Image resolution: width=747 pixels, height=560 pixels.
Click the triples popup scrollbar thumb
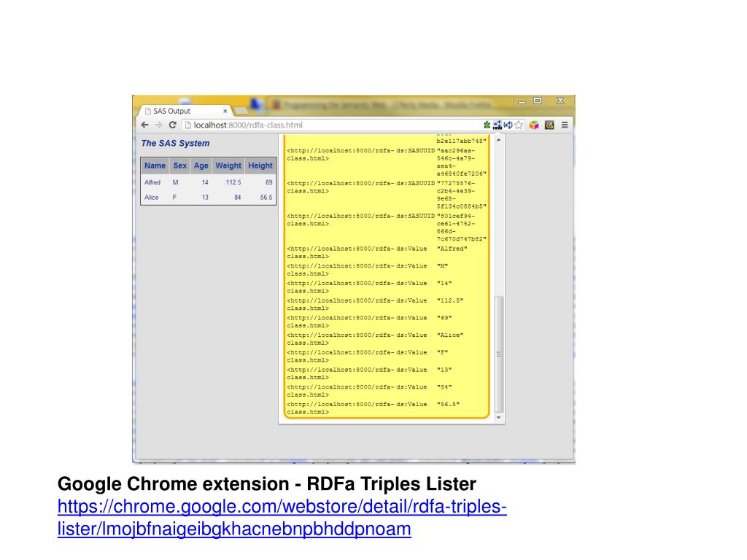(499, 354)
